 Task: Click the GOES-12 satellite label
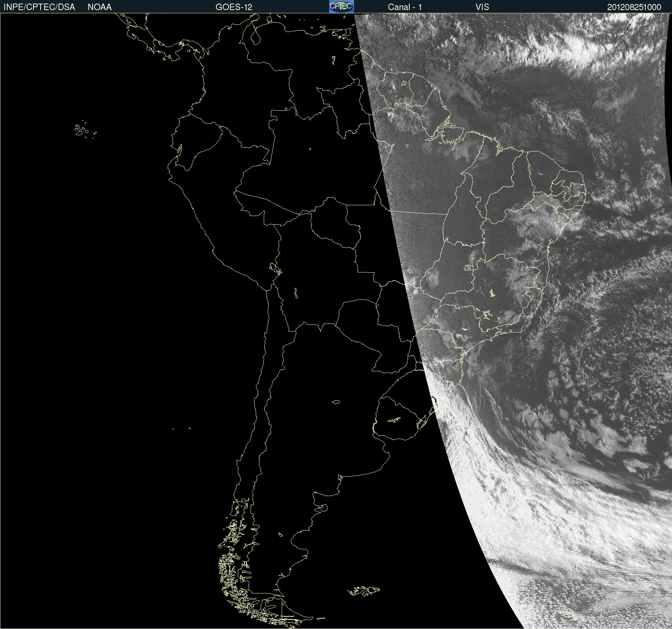234,7
